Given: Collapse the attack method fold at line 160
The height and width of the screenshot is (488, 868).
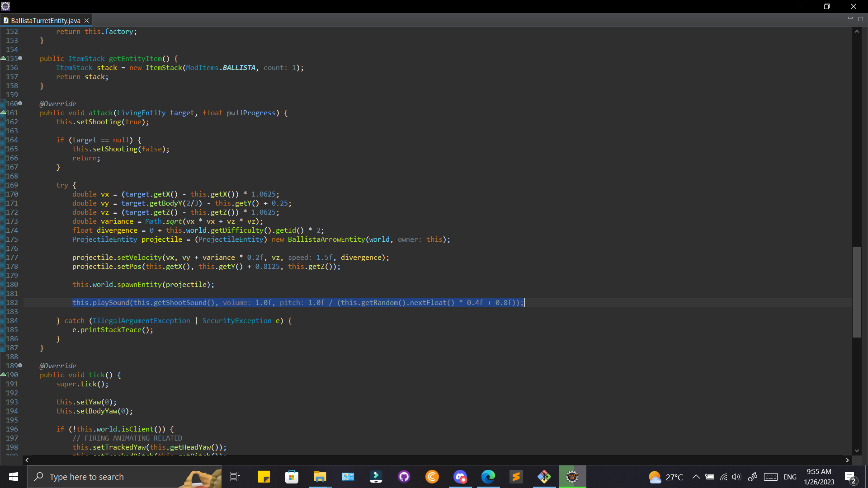Looking at the screenshot, I should [x=20, y=103].
